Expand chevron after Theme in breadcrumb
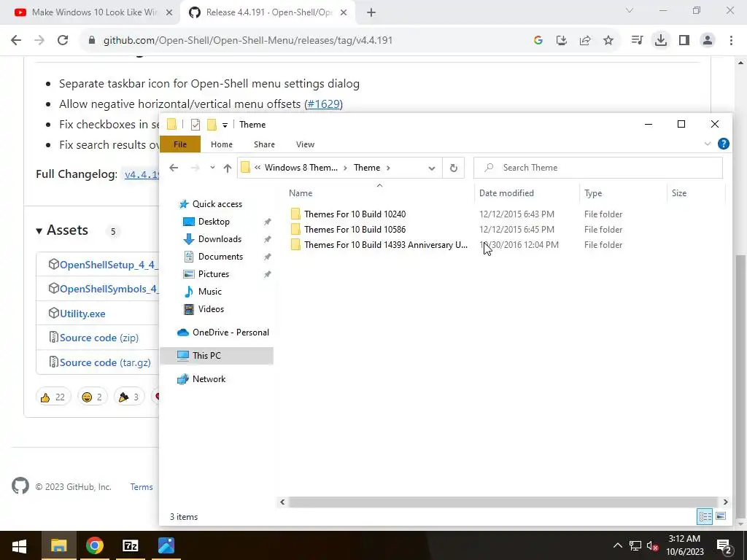 click(x=389, y=168)
